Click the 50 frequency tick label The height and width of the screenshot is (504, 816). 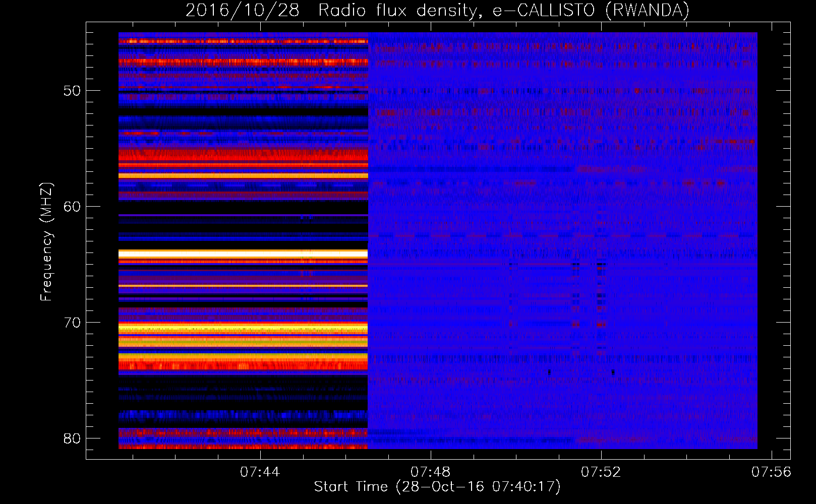click(72, 91)
